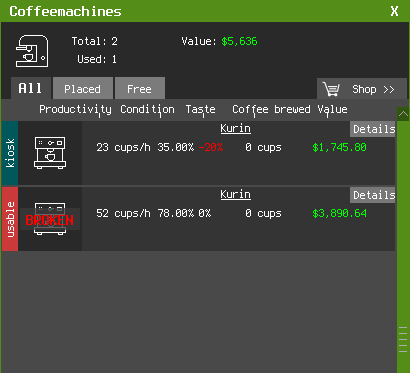Screen dimensions: 410x373
Task: Click the scrollbar grip handle
Action: pyautogui.click(x=403, y=339)
